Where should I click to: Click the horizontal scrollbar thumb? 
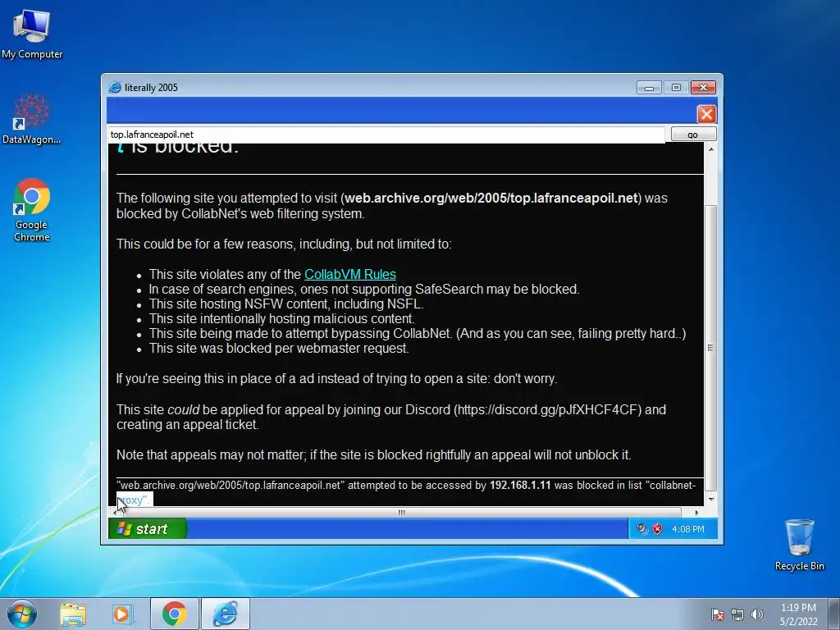point(400,513)
